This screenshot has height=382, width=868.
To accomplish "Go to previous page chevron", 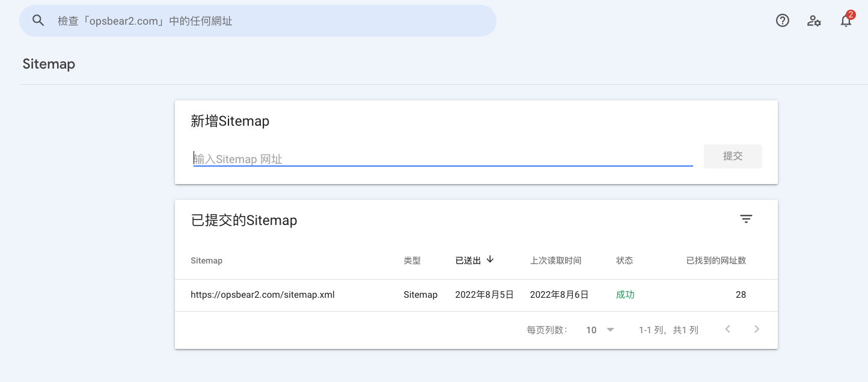I will tap(727, 329).
